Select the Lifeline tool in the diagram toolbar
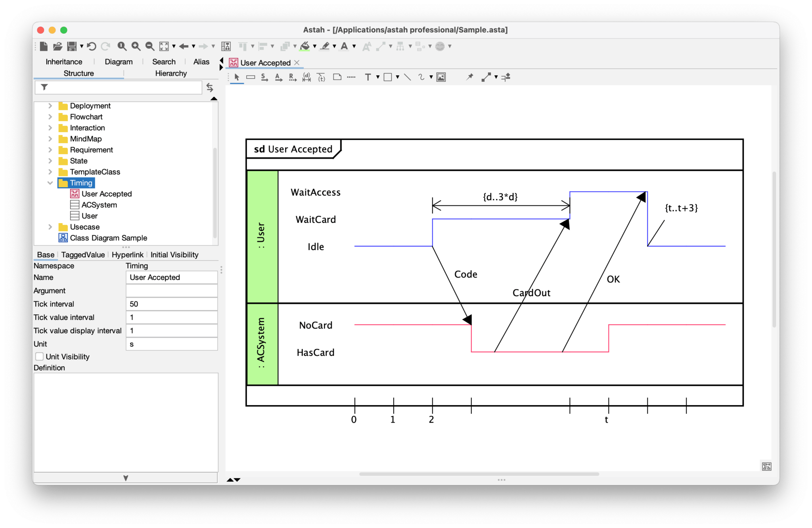This screenshot has width=812, height=528. click(x=251, y=77)
